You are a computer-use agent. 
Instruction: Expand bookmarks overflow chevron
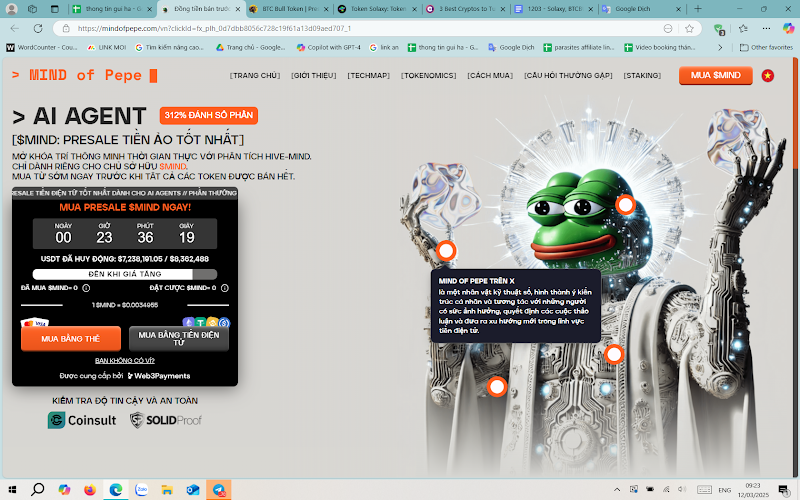(720, 47)
